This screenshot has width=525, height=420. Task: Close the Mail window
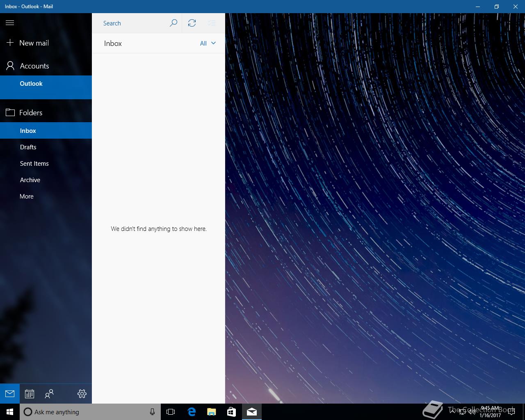tap(516, 7)
